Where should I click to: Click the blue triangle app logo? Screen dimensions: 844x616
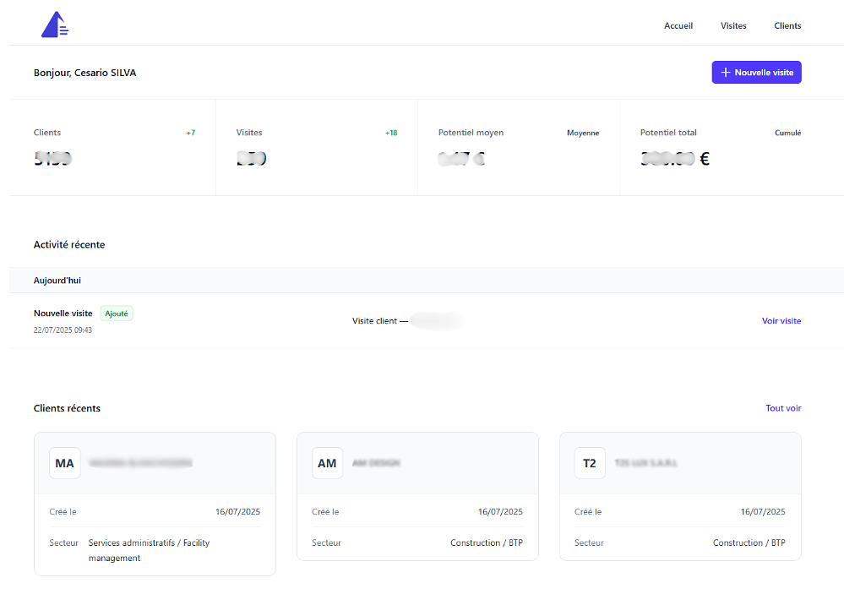[55, 25]
